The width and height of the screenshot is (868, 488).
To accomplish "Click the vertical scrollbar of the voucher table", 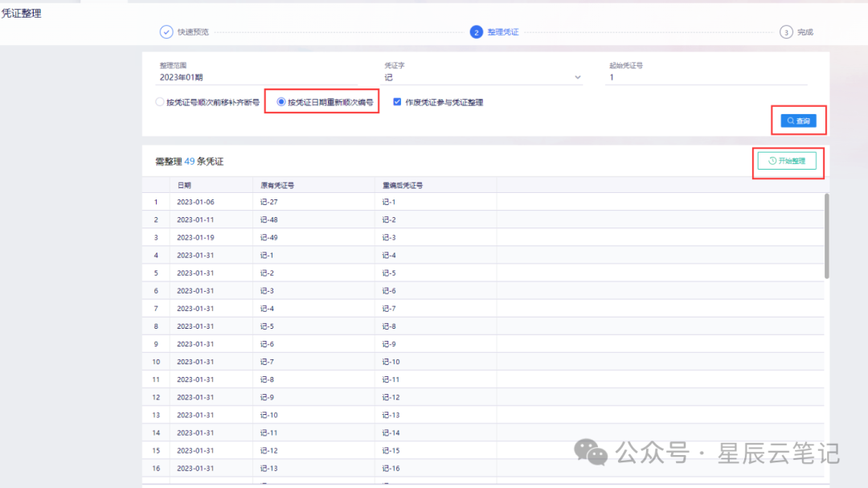I will pyautogui.click(x=826, y=236).
